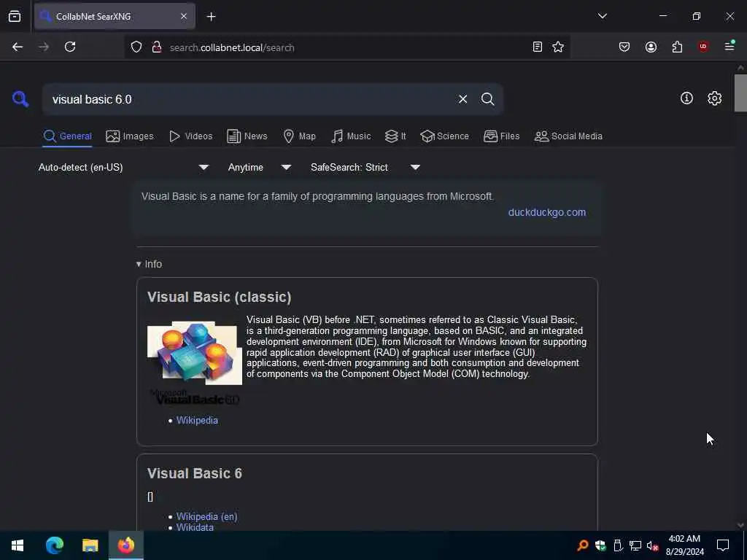Click the address bar URL search.collabnet.local
The width and height of the screenshot is (747, 560).
231,47
